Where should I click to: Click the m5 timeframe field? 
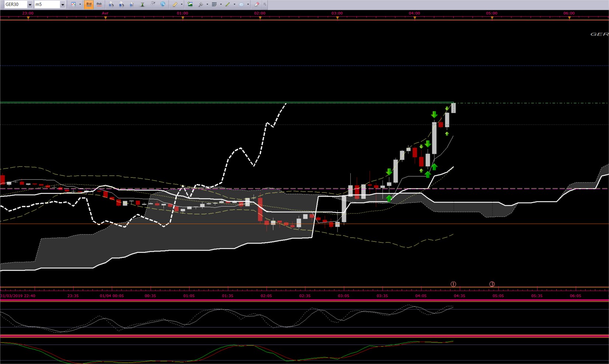(x=47, y=4)
